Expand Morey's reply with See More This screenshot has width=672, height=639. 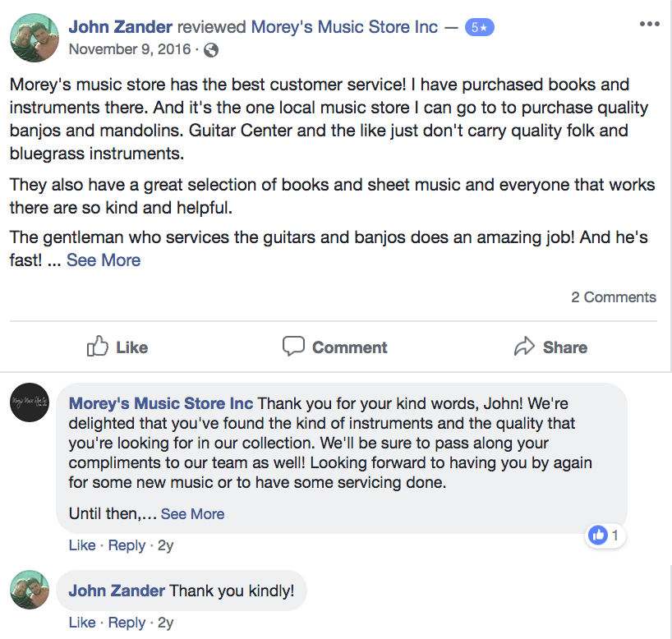192,514
